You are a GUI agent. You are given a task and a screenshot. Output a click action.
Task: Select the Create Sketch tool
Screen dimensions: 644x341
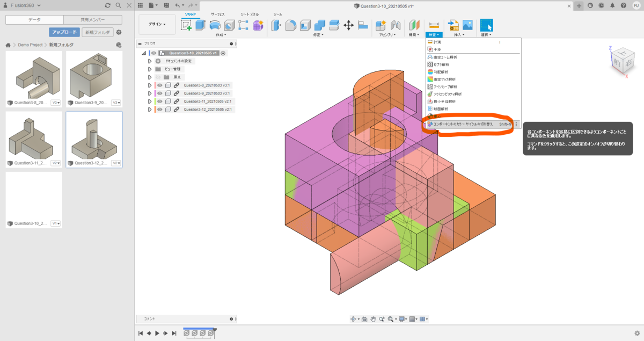187,25
